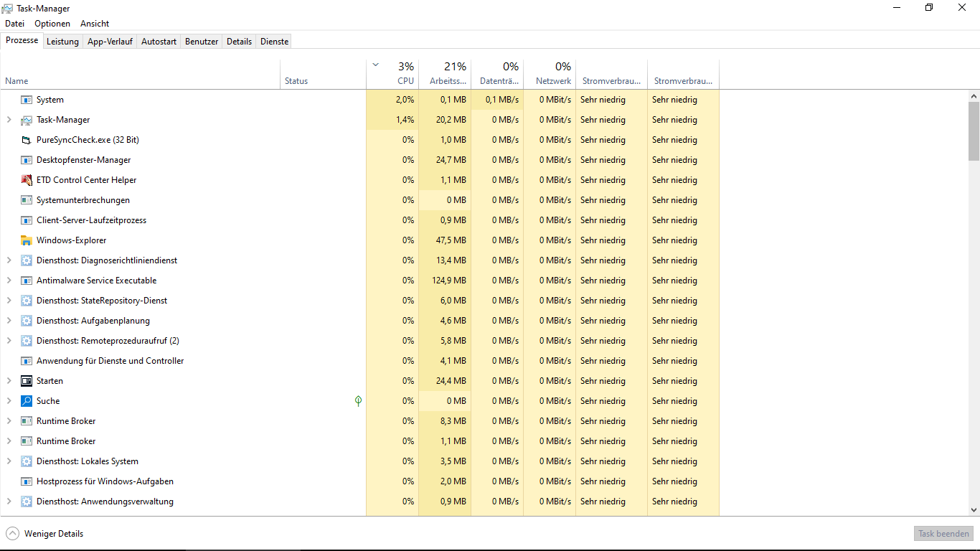Click the System process icon
The height and width of the screenshot is (551, 980).
(x=27, y=100)
